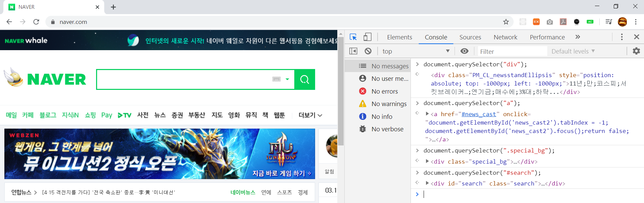Expand the search box autocomplete arrow

(287, 79)
